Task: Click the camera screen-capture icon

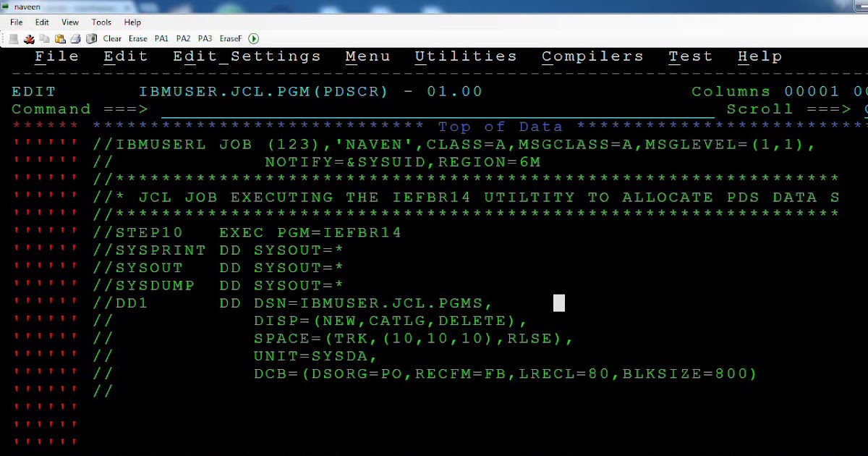Action: 91,38
